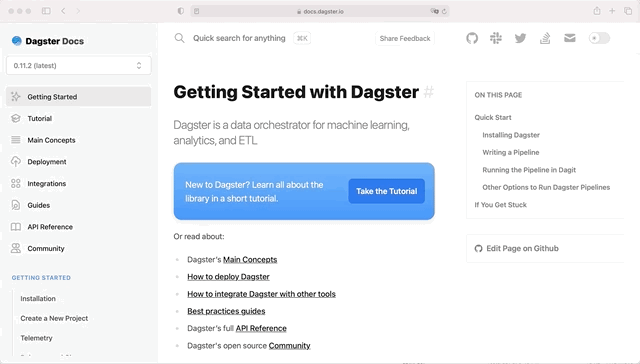Jump to Installing Dagster section
The width and height of the screenshot is (640, 364).
click(x=511, y=135)
